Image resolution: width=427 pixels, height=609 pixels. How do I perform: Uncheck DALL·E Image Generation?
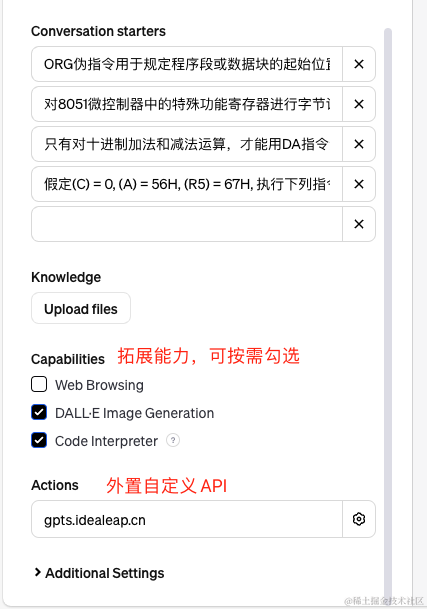coord(39,412)
